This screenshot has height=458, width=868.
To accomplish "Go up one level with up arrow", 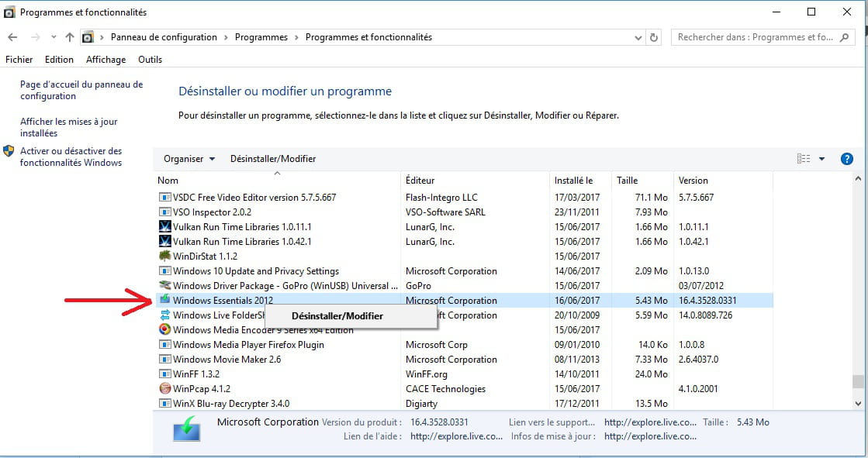I will pos(70,37).
